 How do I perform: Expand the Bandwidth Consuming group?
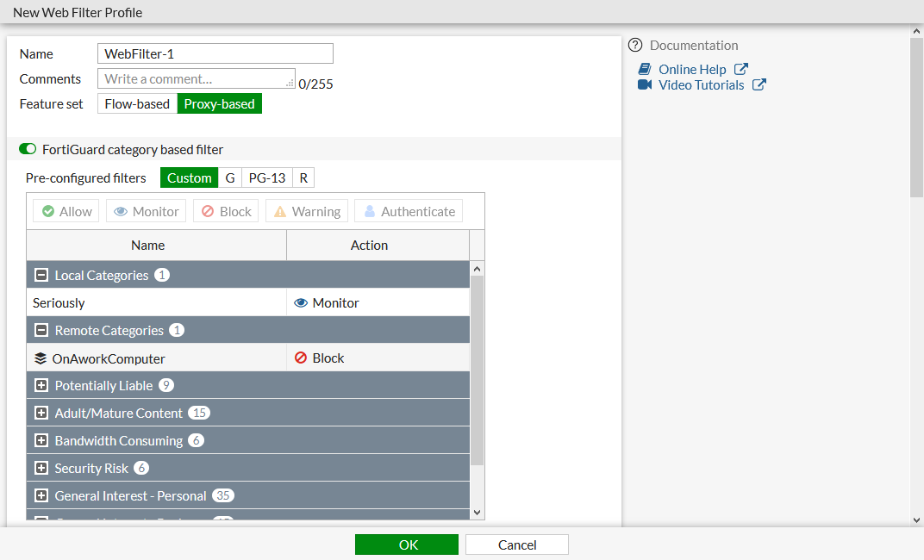coord(41,440)
